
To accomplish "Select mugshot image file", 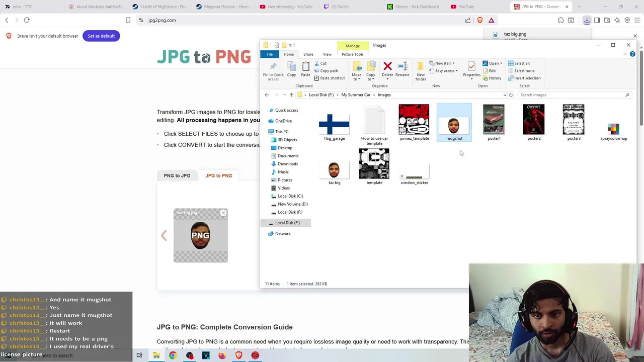I will pyautogui.click(x=454, y=123).
